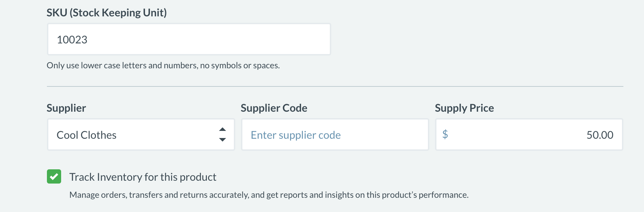Click the 50.00 value in Supply Price
This screenshot has width=644, height=212.
(600, 135)
